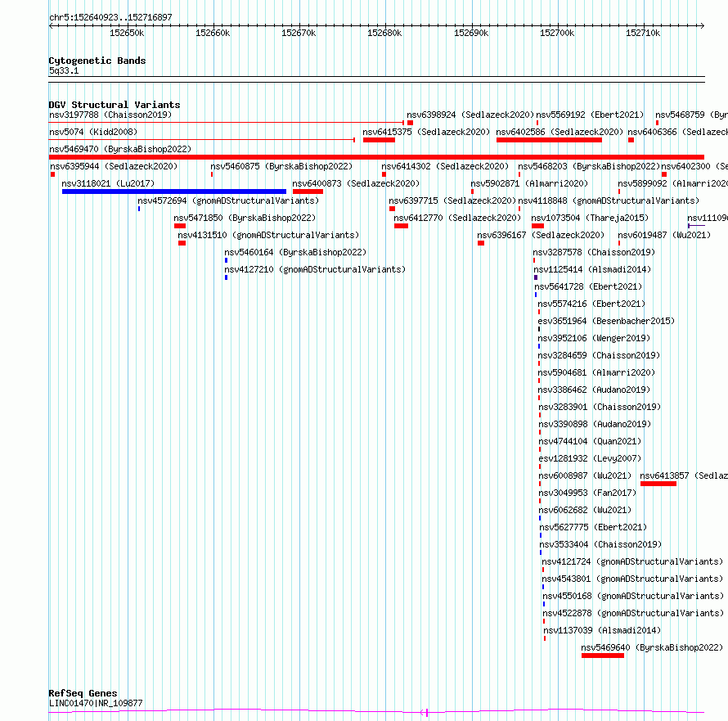Click nsv3390898 (Audano2019) label
Screen dimensions: 728x721
coord(595,424)
